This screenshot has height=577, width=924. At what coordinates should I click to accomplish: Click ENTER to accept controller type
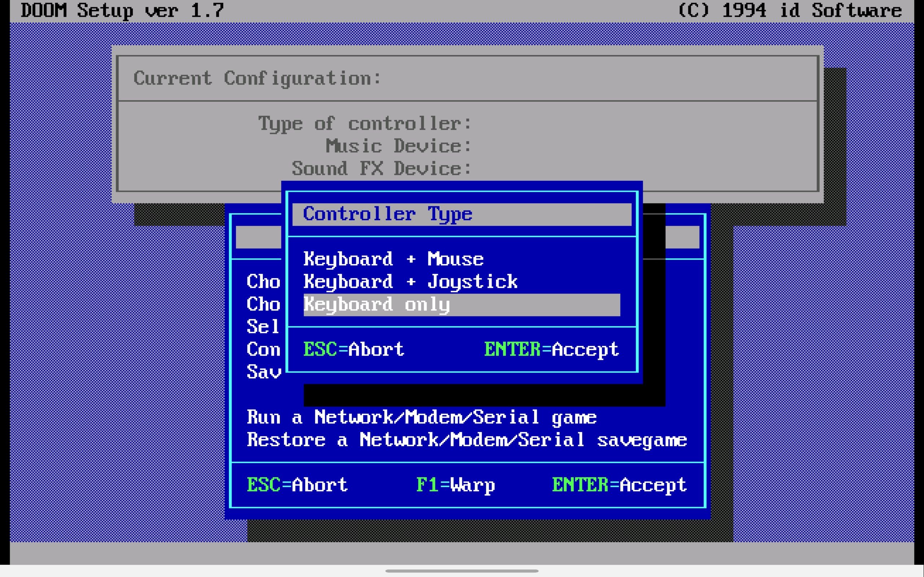[550, 349]
